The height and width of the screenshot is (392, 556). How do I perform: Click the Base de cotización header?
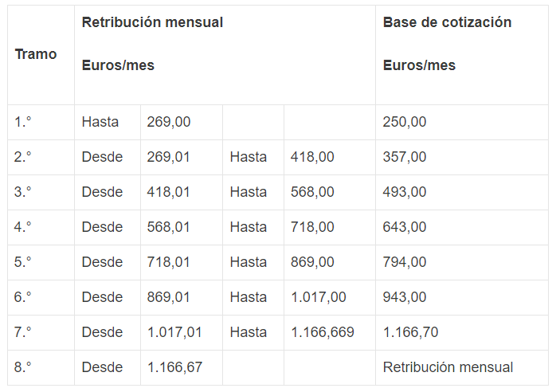[x=447, y=22]
